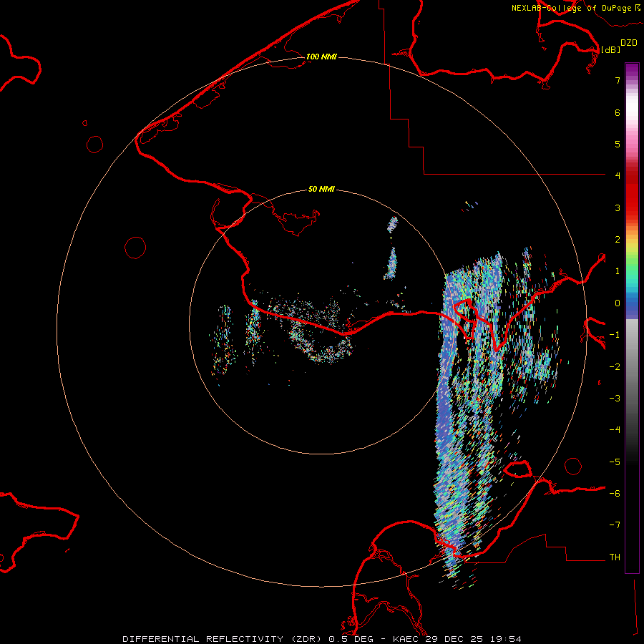Click the purple top of the color bar
The image size is (644, 644).
(x=632, y=70)
